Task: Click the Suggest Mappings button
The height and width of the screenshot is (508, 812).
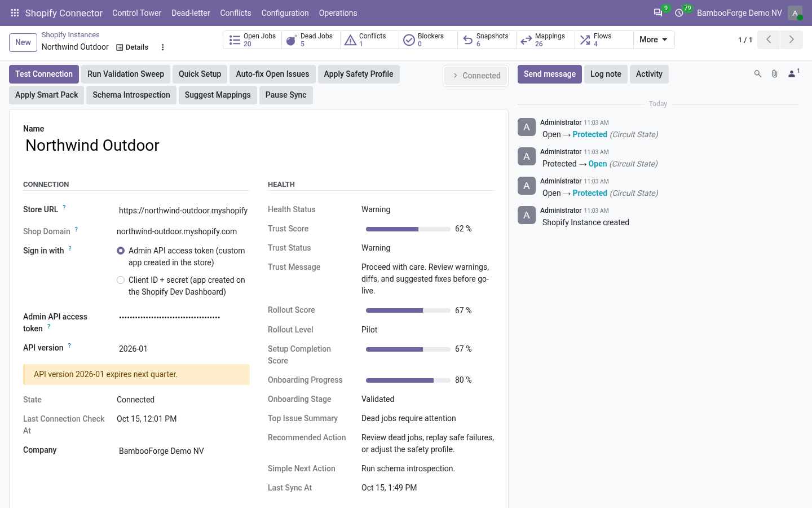Action: (218, 95)
